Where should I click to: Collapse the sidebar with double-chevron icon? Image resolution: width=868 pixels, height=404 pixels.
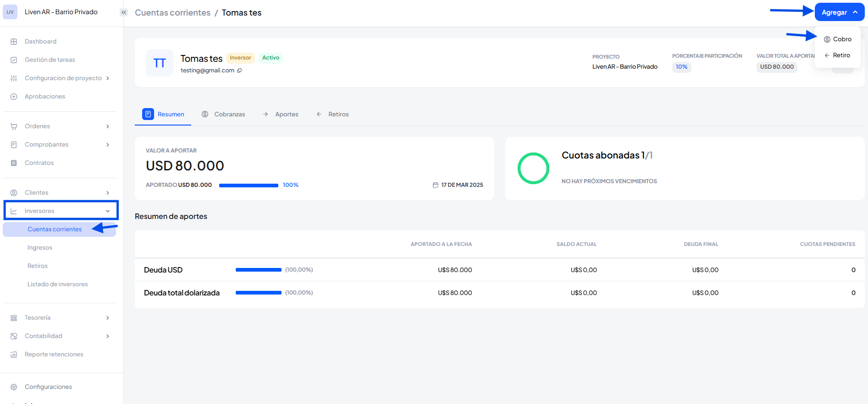(x=123, y=12)
